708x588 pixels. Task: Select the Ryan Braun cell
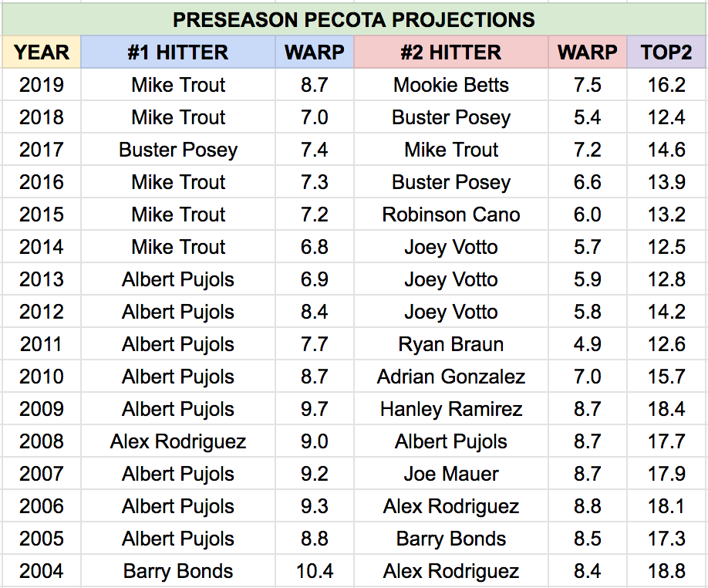point(451,344)
